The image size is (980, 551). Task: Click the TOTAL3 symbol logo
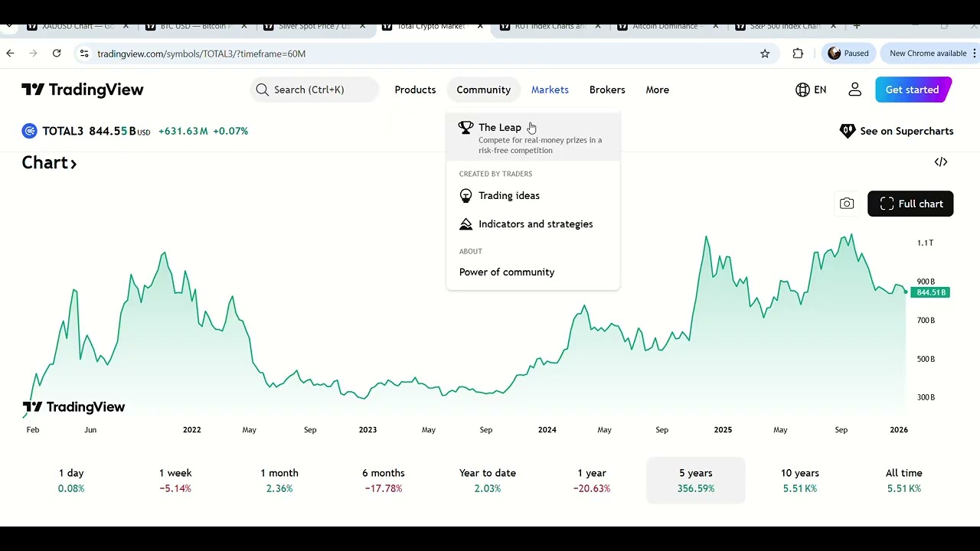(29, 131)
